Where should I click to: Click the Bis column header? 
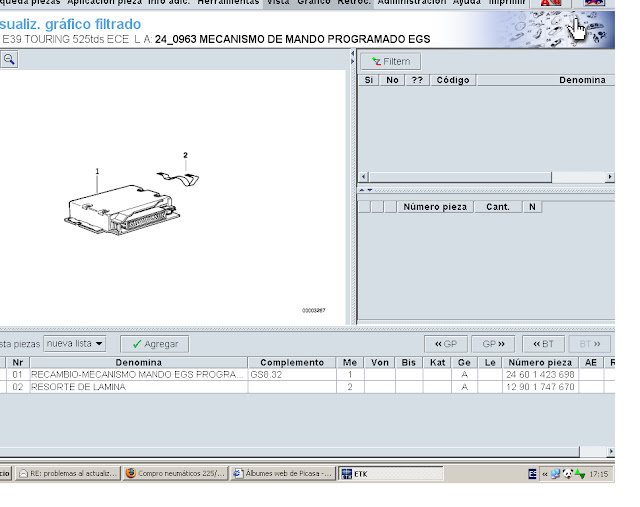click(x=409, y=362)
